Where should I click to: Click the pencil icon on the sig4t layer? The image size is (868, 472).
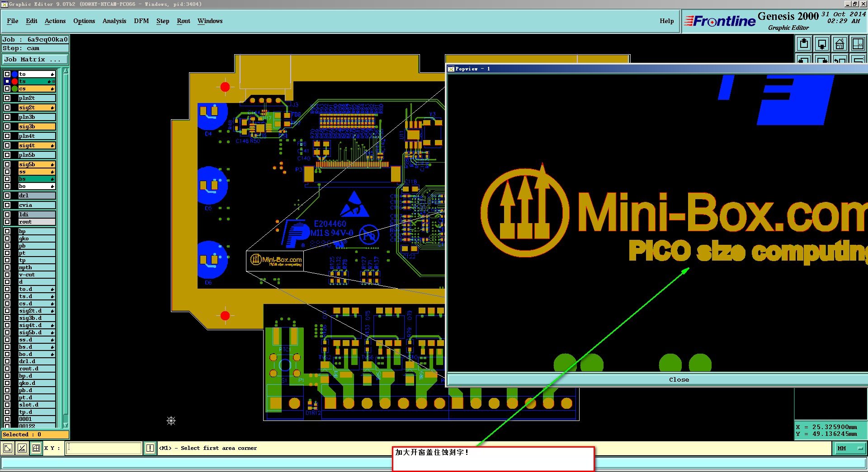(x=52, y=145)
